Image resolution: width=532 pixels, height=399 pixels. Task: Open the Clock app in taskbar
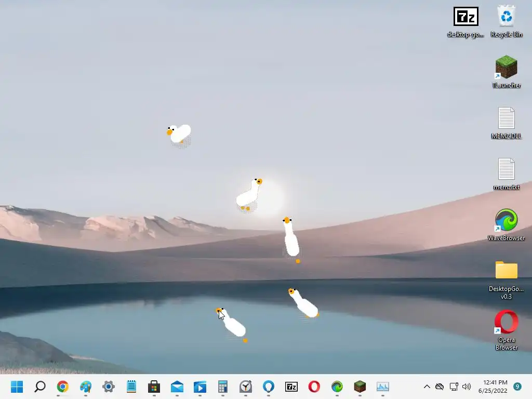tap(246, 387)
